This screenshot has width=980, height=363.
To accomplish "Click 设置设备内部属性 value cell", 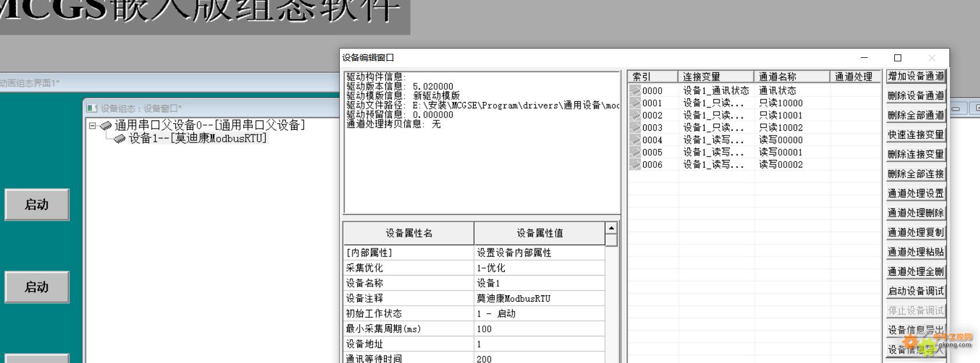I will point(539,253).
